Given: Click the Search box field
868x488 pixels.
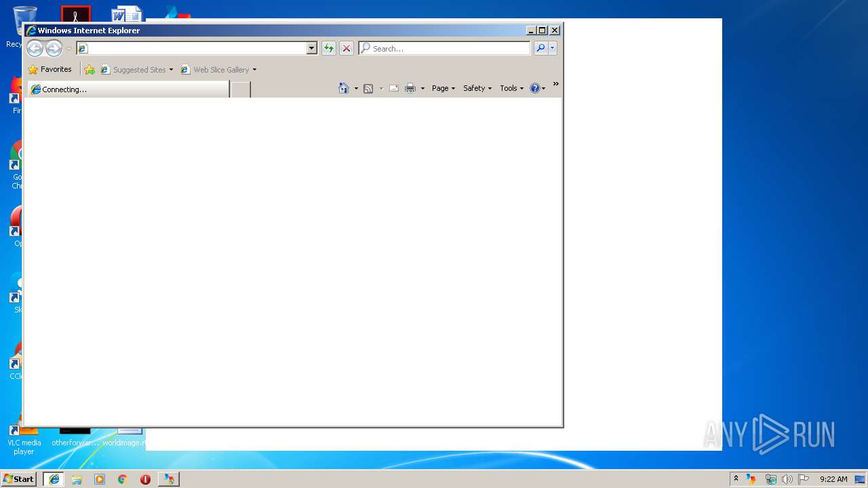Looking at the screenshot, I should tap(445, 48).
